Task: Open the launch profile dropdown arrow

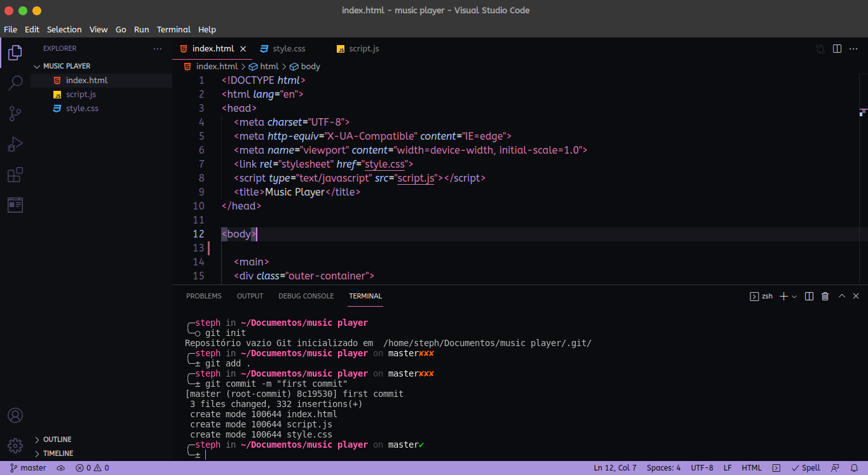Action: pyautogui.click(x=794, y=297)
